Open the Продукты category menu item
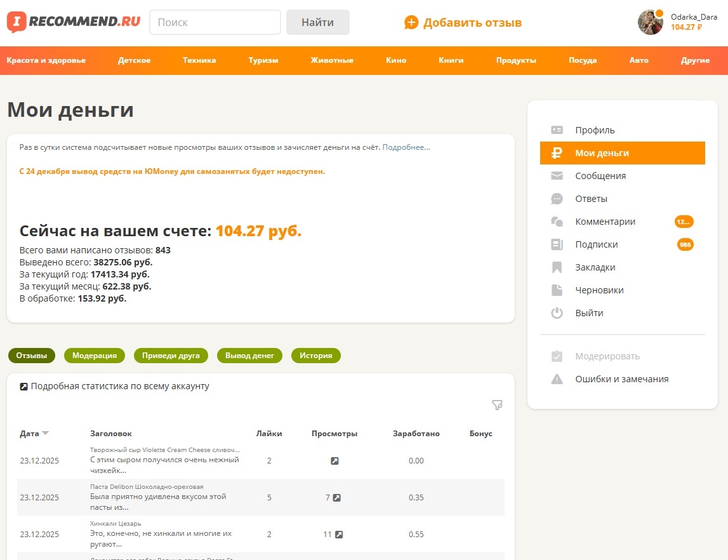Viewport: 728px width, 560px height. [x=515, y=60]
